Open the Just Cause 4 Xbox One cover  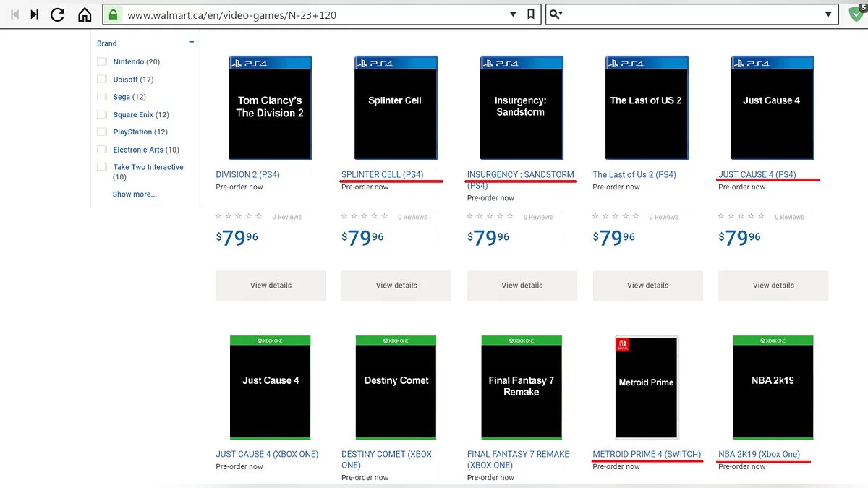tap(270, 387)
